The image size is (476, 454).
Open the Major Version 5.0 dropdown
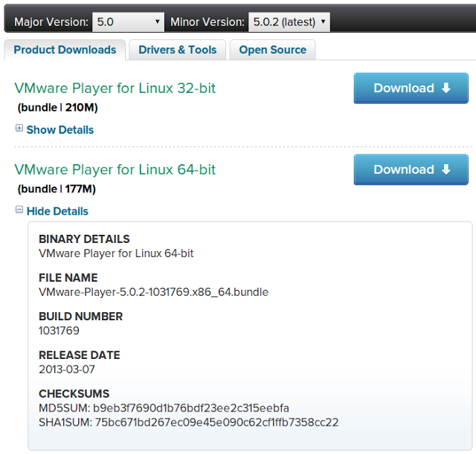click(128, 22)
